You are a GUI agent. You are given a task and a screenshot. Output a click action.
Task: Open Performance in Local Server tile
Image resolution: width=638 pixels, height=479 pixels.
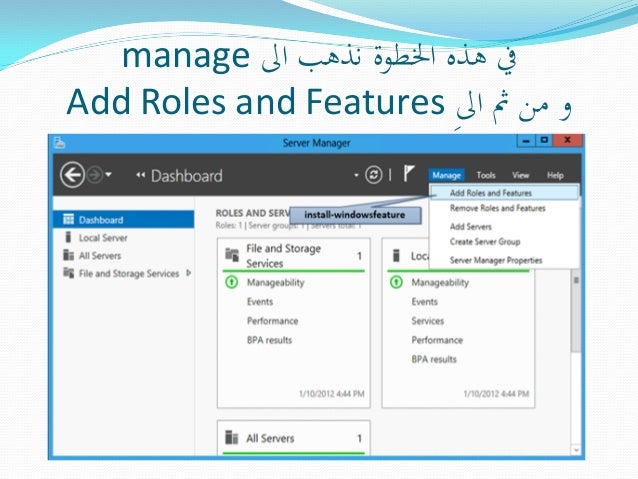coord(437,340)
